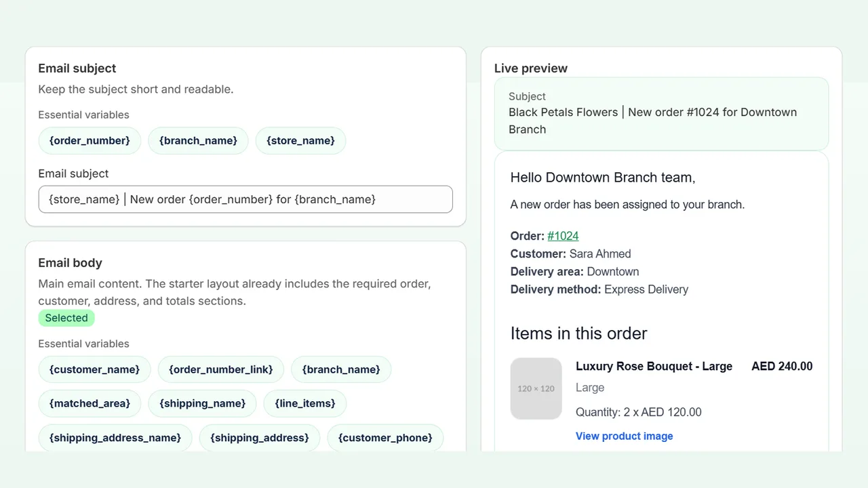868x488 pixels.
Task: Add the {order_number_link} variable chip
Action: [x=221, y=369]
